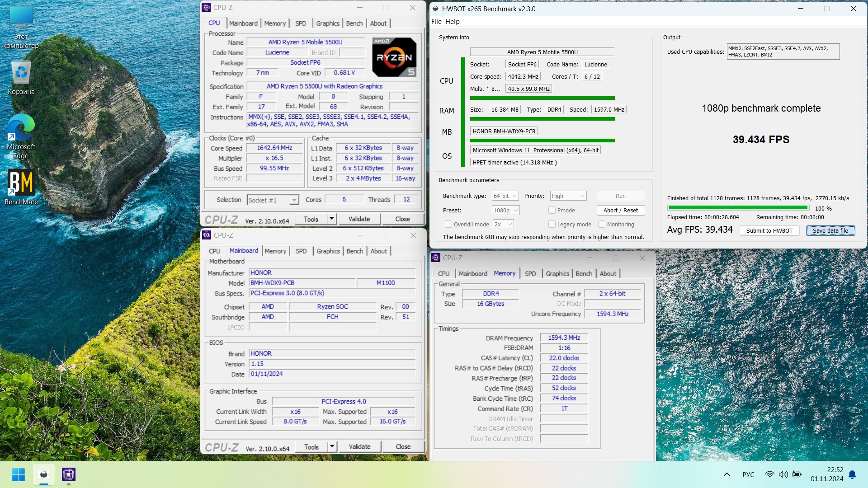Click CPU-Z title icon in top window
Screen dimensions: 868x488
point(207,8)
